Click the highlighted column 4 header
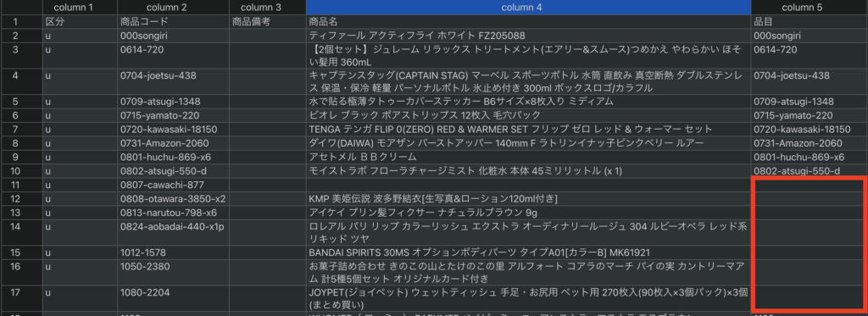The width and height of the screenshot is (868, 316). [x=529, y=7]
